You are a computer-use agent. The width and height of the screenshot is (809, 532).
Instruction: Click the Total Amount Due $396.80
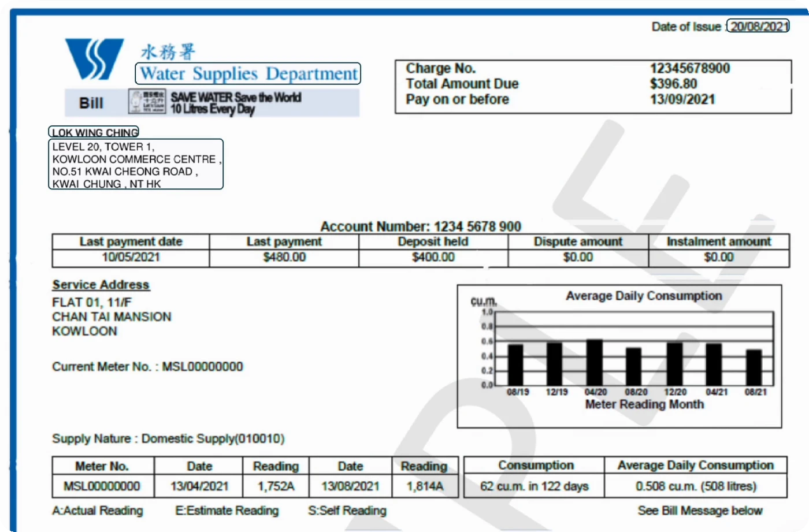(674, 84)
